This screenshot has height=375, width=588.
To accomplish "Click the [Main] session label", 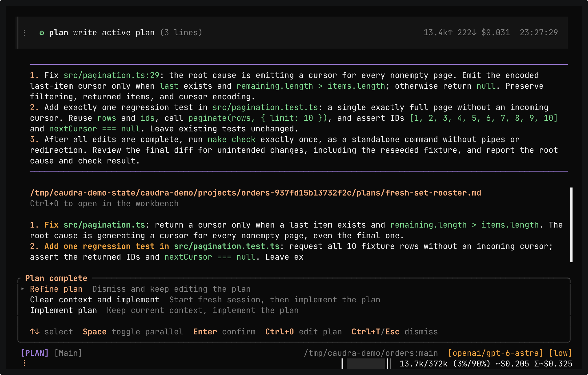I will [68, 353].
